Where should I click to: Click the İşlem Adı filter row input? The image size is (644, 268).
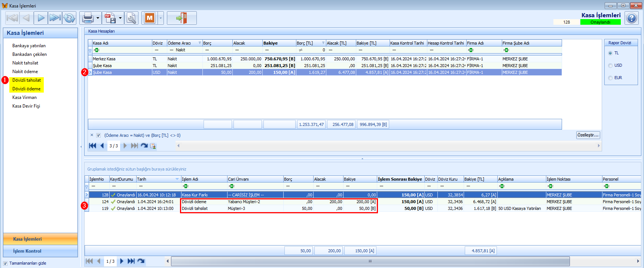pyautogui.click(x=204, y=186)
